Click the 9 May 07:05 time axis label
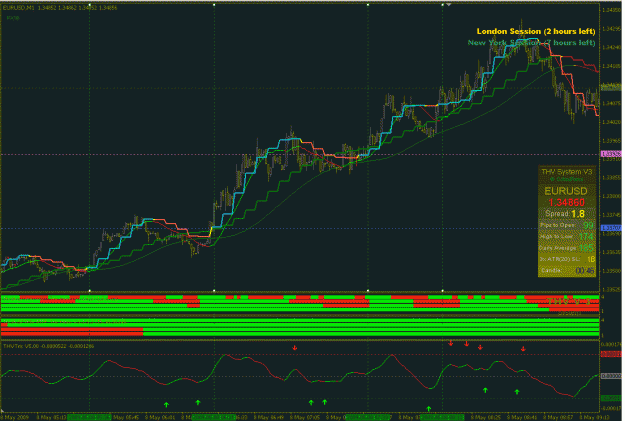The image size is (625, 421). pyautogui.click(x=305, y=417)
